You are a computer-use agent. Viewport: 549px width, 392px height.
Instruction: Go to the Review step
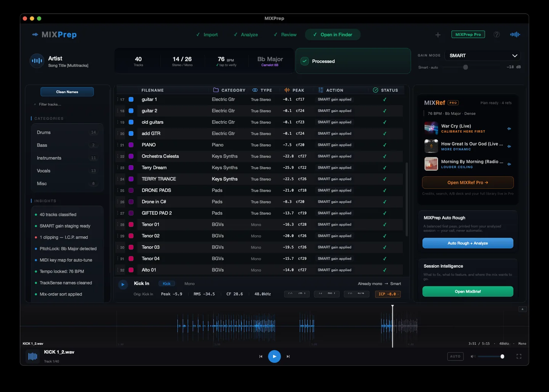coord(285,35)
